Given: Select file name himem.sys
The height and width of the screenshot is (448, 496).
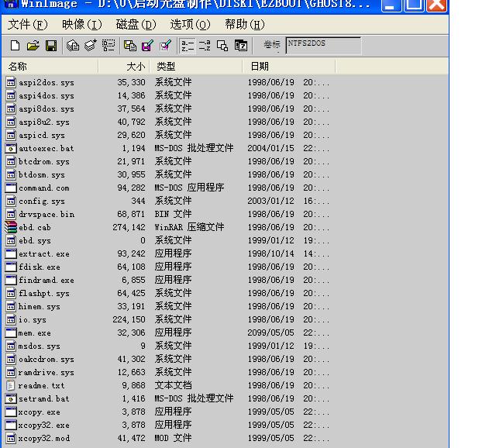Looking at the screenshot, I should coord(40,307).
